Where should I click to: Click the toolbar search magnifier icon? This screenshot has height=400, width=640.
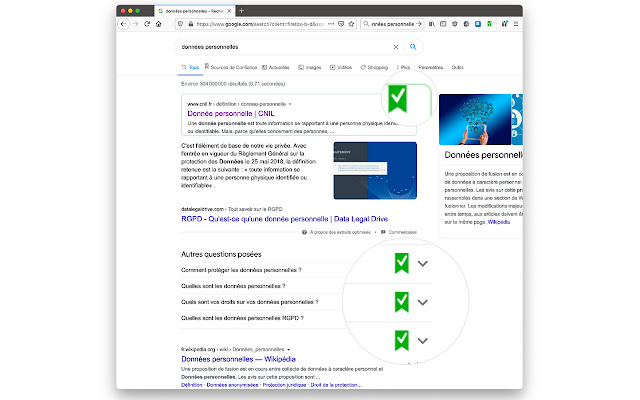coord(366,24)
